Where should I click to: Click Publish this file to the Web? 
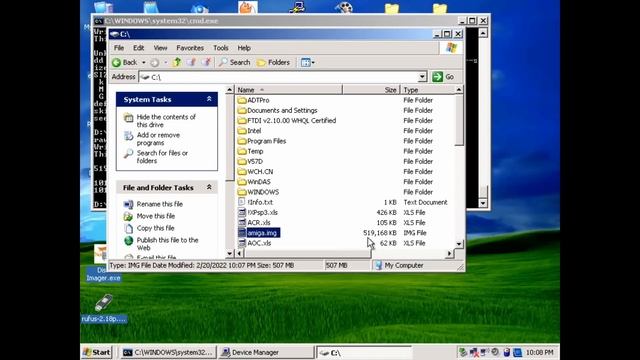(167, 244)
